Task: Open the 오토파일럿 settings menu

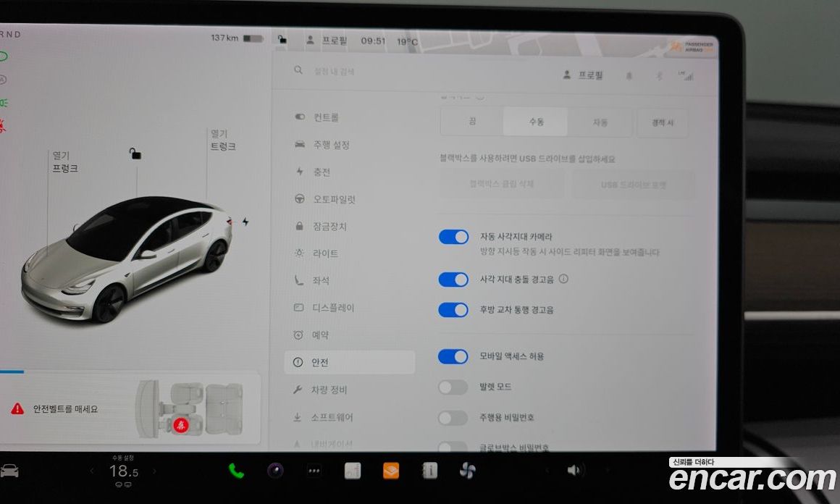Action: point(333,199)
